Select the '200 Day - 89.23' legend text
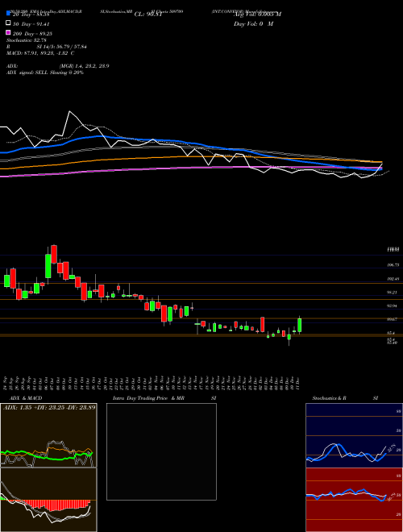 [x=32, y=34]
